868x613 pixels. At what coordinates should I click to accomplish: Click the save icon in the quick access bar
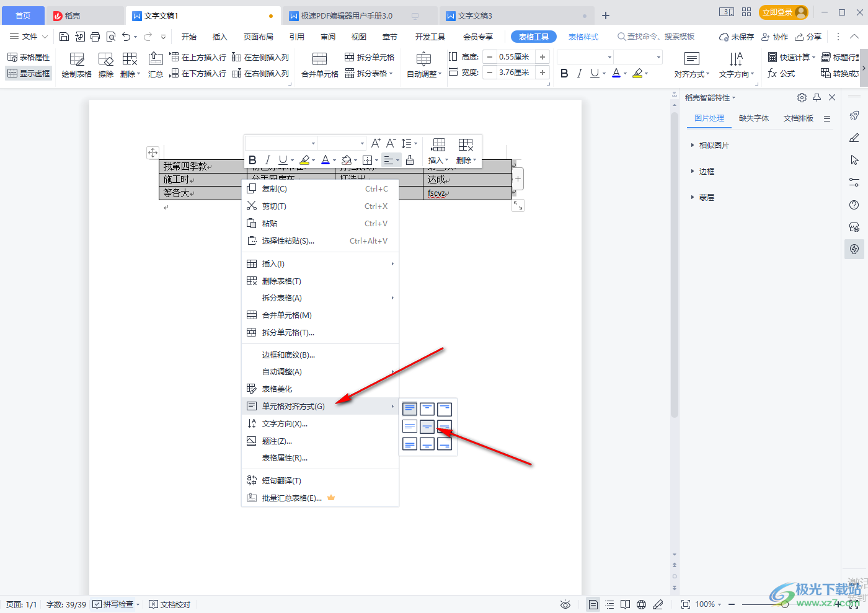coord(64,37)
